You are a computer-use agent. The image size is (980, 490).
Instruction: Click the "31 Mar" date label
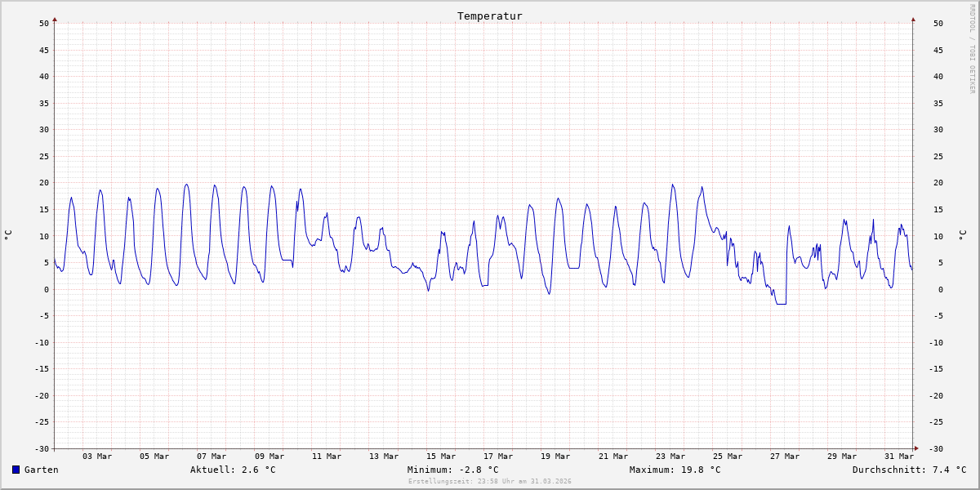[x=899, y=457]
